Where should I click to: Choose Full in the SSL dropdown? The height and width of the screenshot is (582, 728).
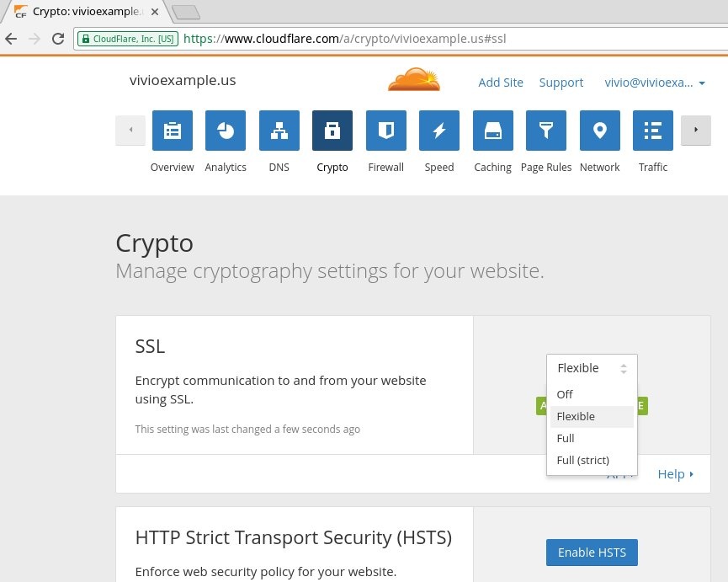(x=592, y=439)
